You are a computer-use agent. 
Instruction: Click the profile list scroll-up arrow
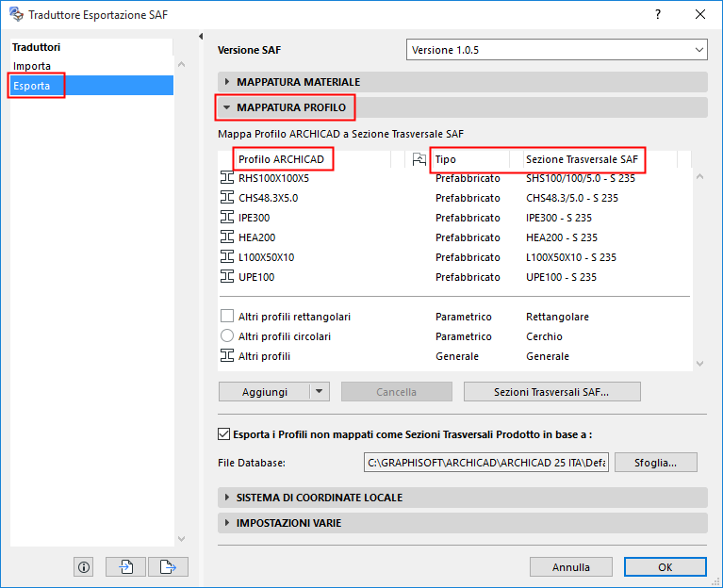(700, 176)
